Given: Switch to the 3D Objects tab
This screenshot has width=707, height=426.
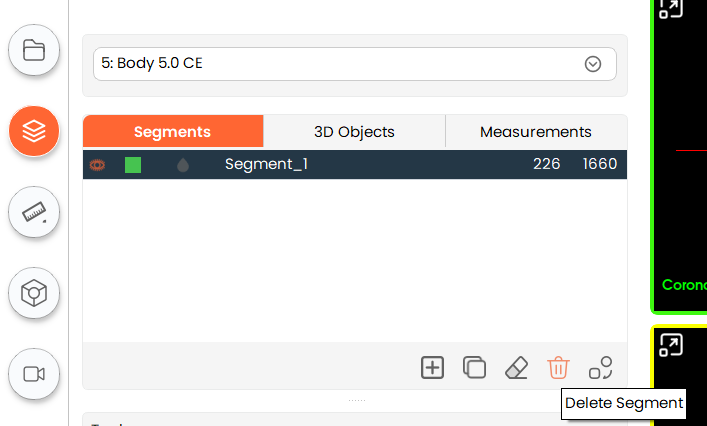Looking at the screenshot, I should tap(354, 132).
